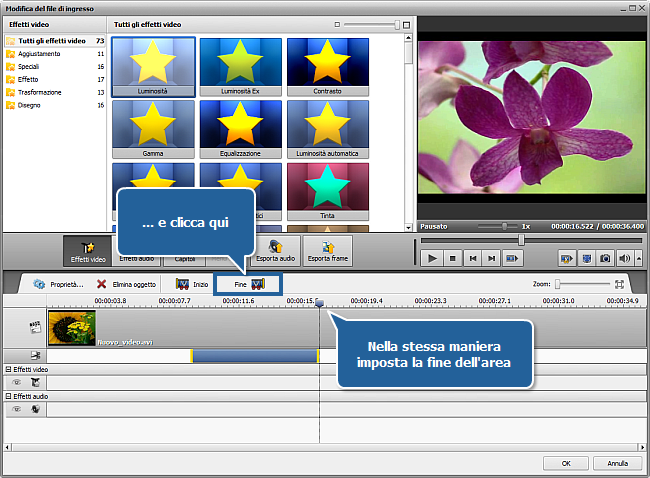
Task: Click the Esporta frame toolbar button
Action: click(328, 251)
